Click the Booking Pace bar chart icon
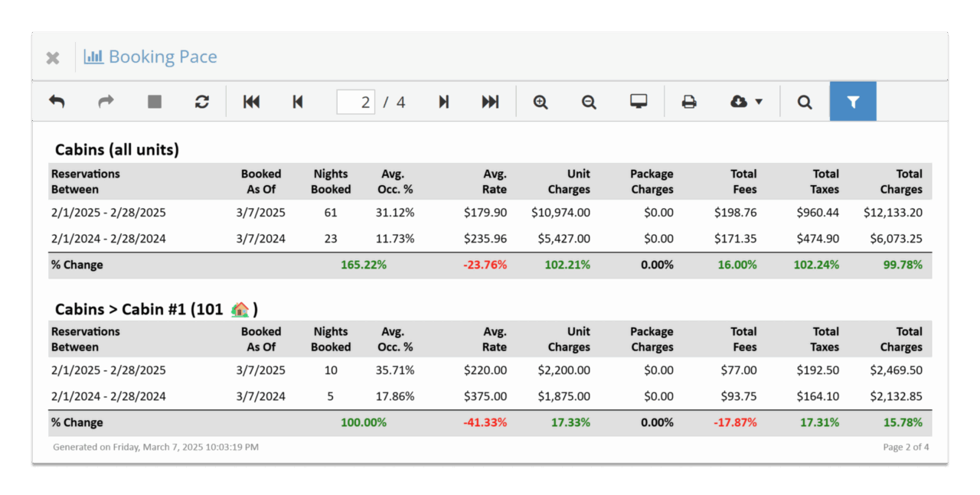The width and height of the screenshot is (980, 495). tap(93, 57)
